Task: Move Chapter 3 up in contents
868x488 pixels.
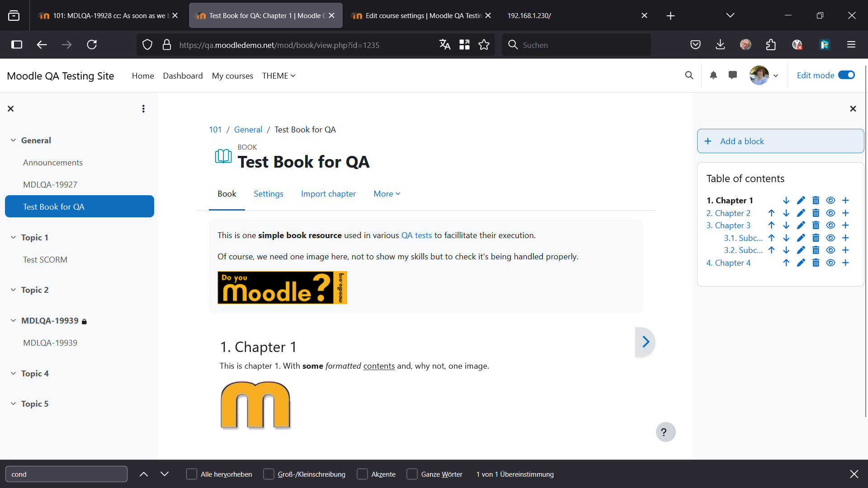Action: click(771, 225)
